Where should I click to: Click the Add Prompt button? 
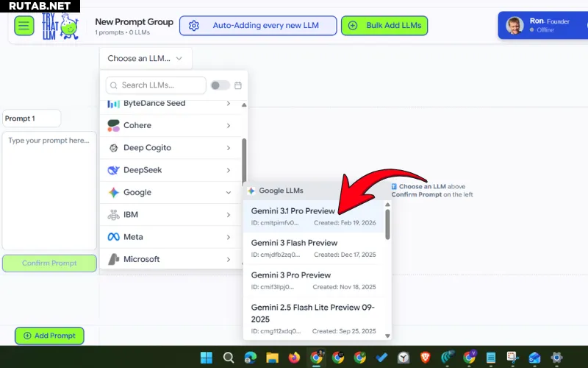click(x=49, y=336)
